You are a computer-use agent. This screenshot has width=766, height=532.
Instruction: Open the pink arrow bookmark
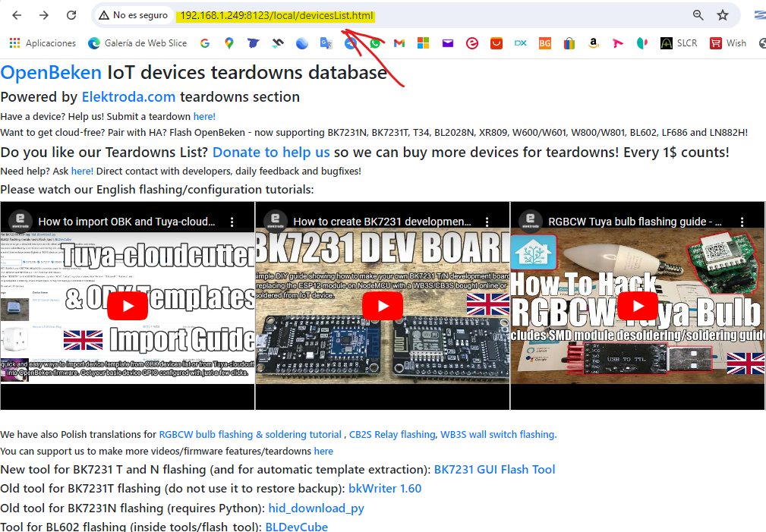click(x=617, y=43)
